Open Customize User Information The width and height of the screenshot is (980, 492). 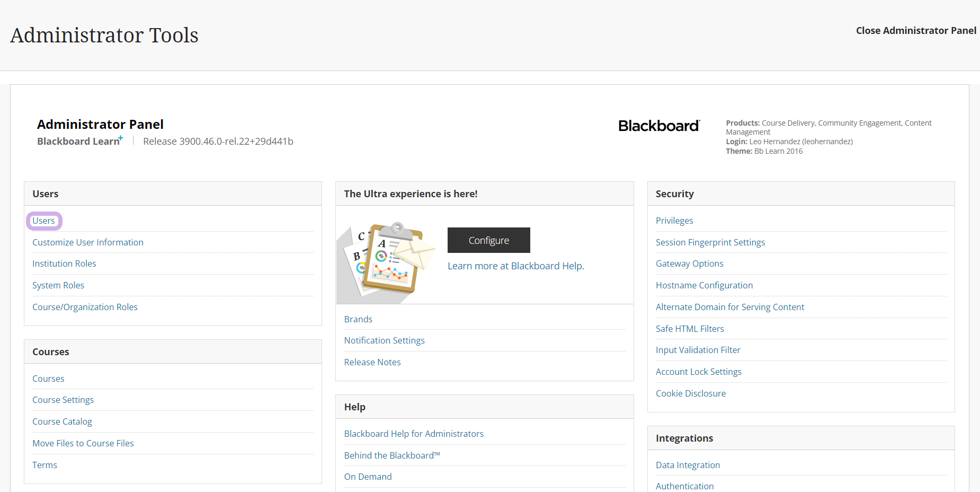[88, 242]
